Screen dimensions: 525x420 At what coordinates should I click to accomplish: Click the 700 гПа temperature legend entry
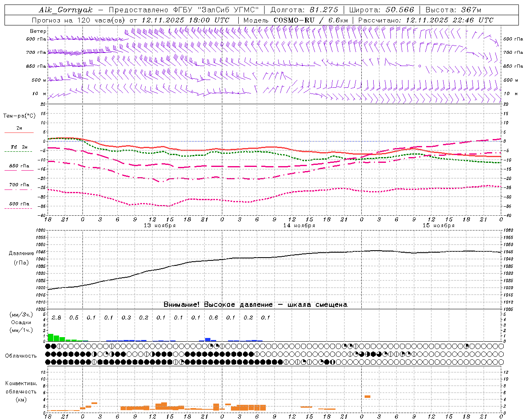pyautogui.click(x=19, y=185)
